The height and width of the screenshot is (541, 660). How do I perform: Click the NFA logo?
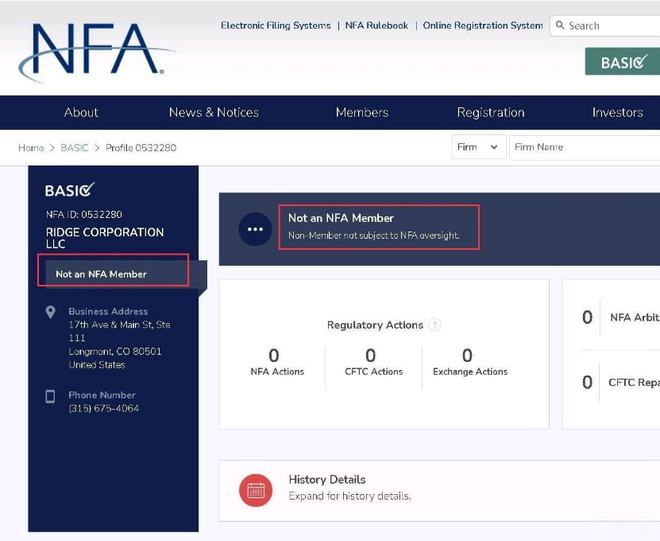click(x=96, y=51)
